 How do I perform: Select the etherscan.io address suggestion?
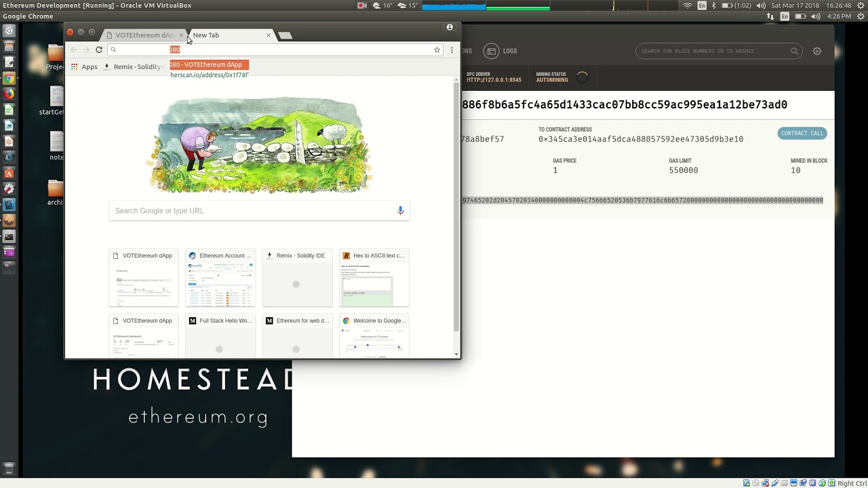click(210, 75)
